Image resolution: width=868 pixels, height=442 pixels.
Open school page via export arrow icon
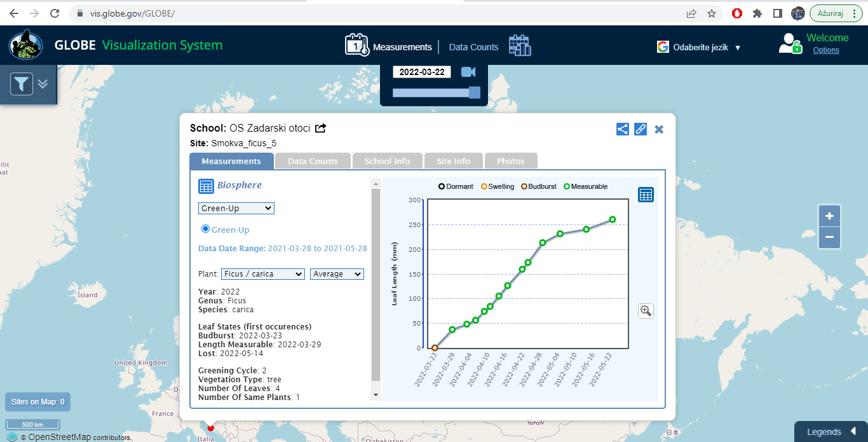(321, 128)
